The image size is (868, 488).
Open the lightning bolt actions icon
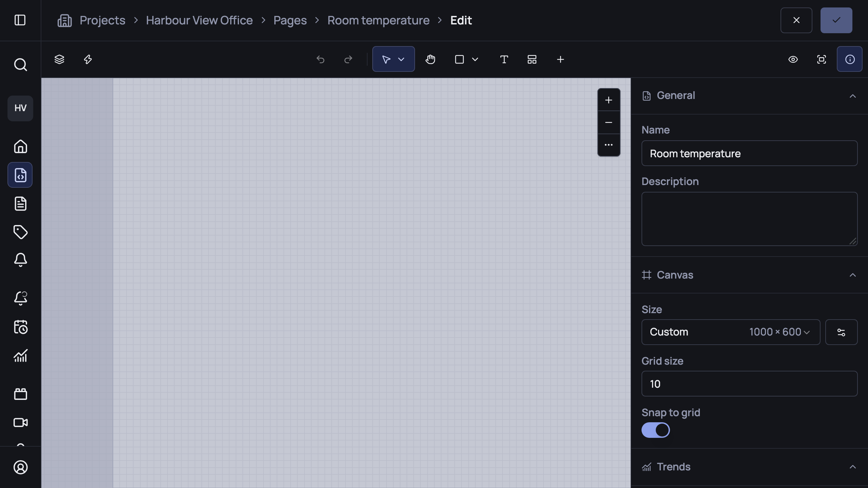point(88,59)
